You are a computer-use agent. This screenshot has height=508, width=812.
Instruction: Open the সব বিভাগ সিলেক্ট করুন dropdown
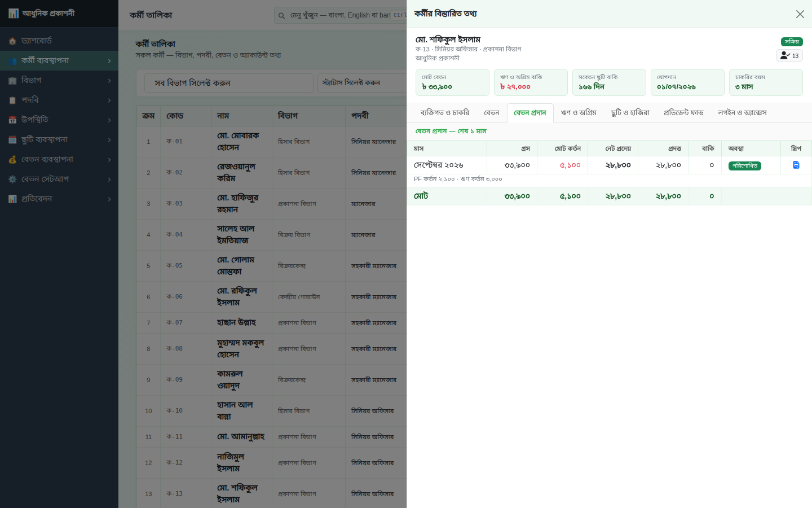pos(228,83)
